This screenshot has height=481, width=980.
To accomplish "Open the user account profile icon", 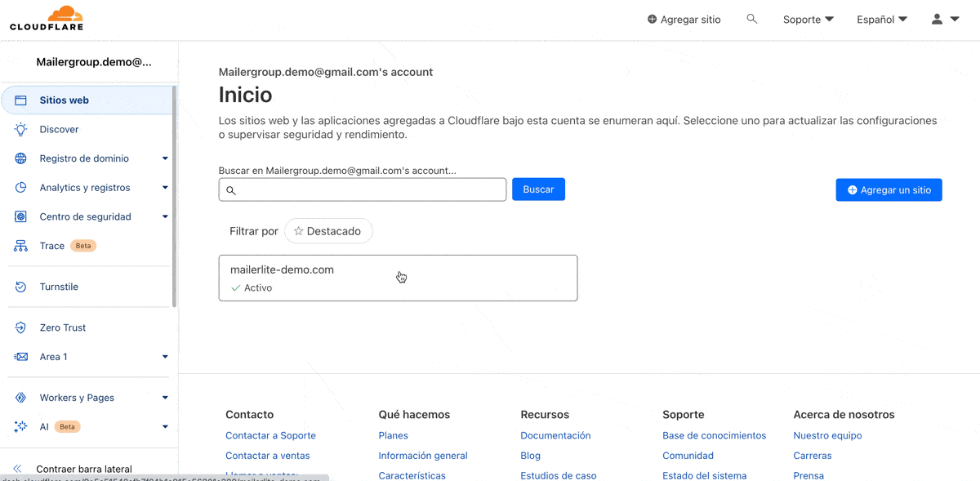I will [x=938, y=19].
